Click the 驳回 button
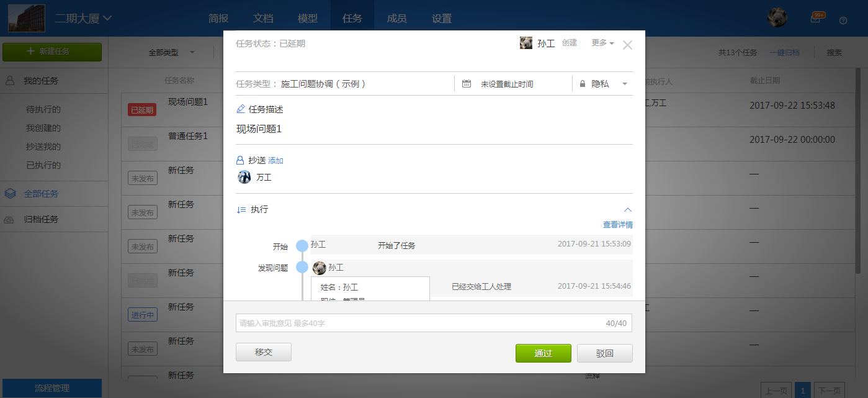 [604, 353]
